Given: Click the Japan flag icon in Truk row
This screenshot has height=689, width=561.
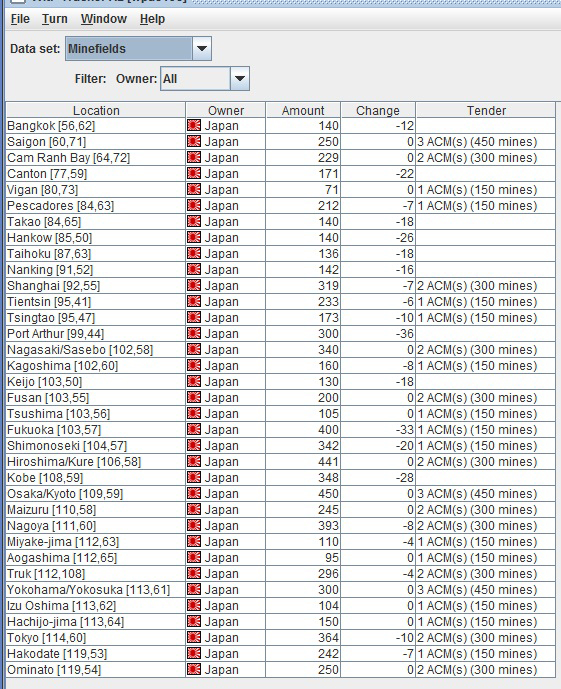Looking at the screenshot, I should pos(194,573).
